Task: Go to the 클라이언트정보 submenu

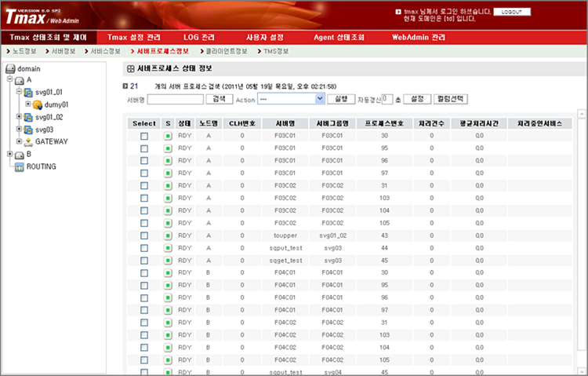Action: click(x=227, y=52)
